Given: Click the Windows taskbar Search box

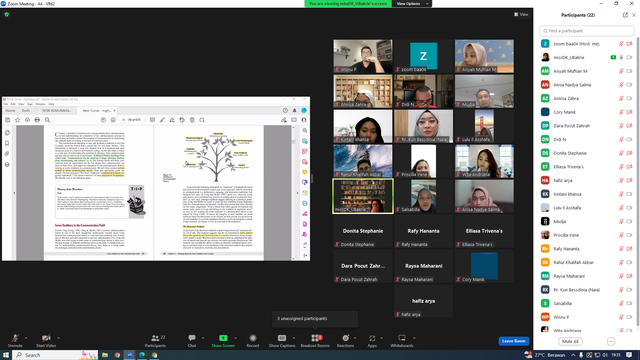Looking at the screenshot, I should [55, 355].
